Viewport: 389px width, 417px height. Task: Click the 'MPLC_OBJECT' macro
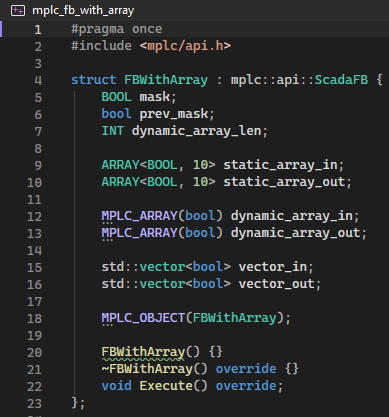143,318
